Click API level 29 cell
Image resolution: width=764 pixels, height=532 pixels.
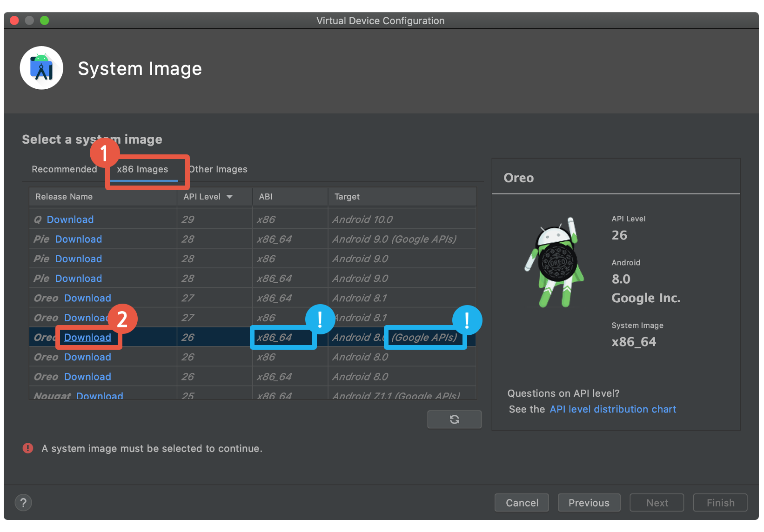click(x=214, y=219)
